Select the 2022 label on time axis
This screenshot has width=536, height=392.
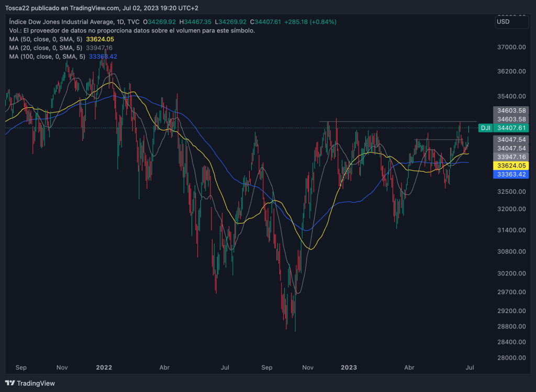pos(104,368)
